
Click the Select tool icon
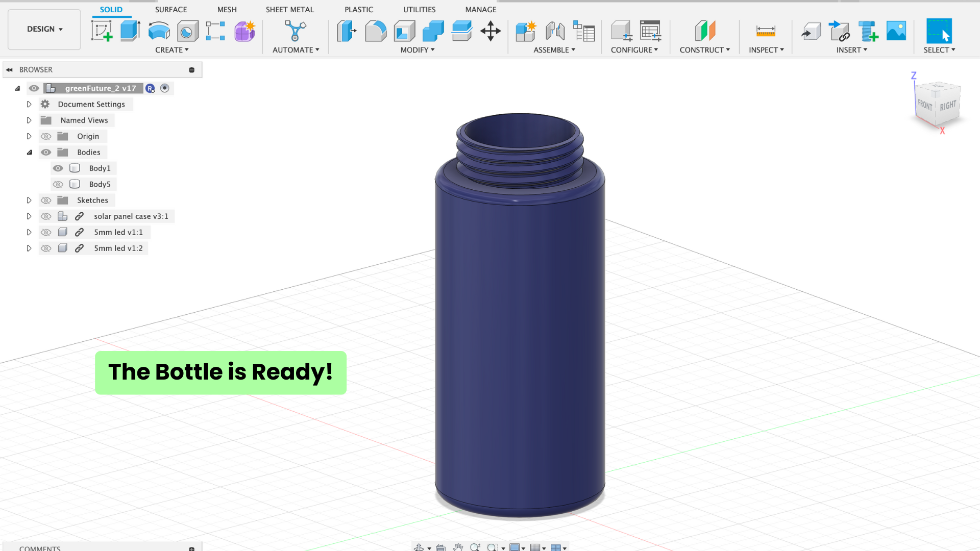(x=939, y=31)
